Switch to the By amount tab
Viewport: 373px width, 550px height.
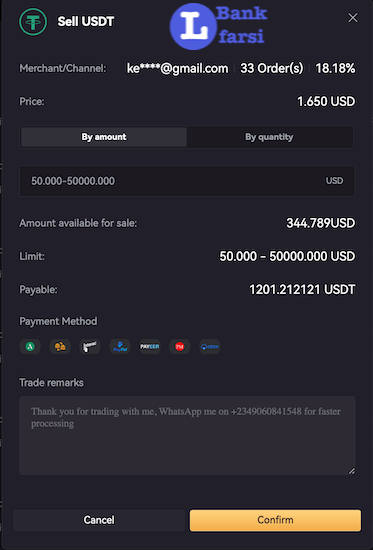[x=104, y=137]
